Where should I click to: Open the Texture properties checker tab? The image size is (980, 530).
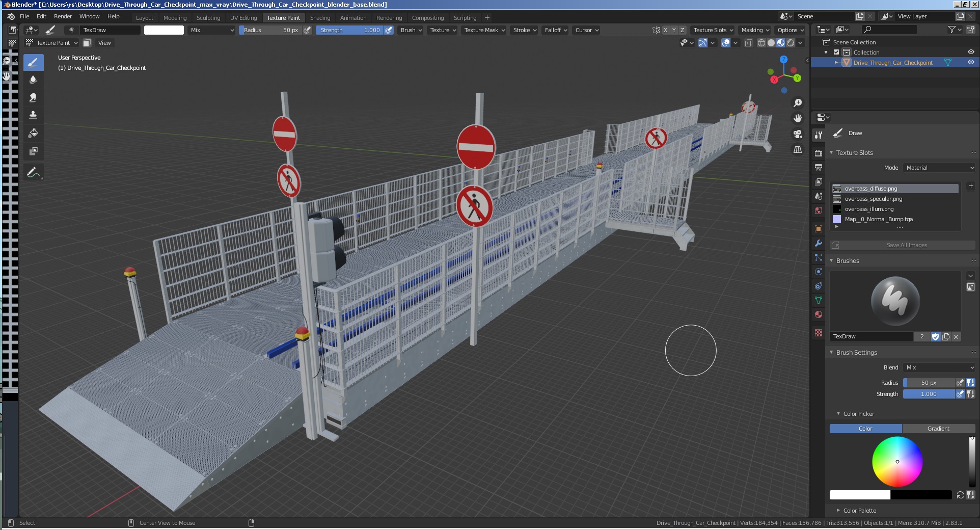click(x=819, y=333)
